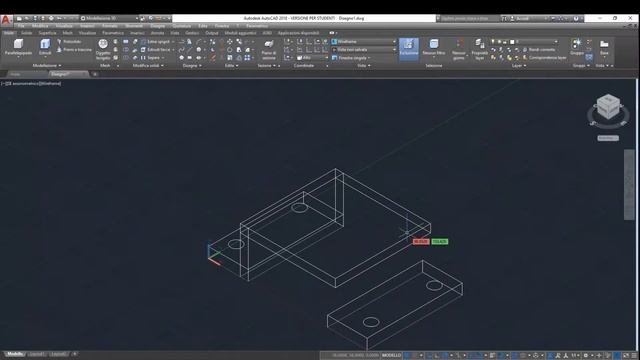The height and width of the screenshot is (360, 640).
Task: Open the Vista non salvata dropdown
Action: 363,50
